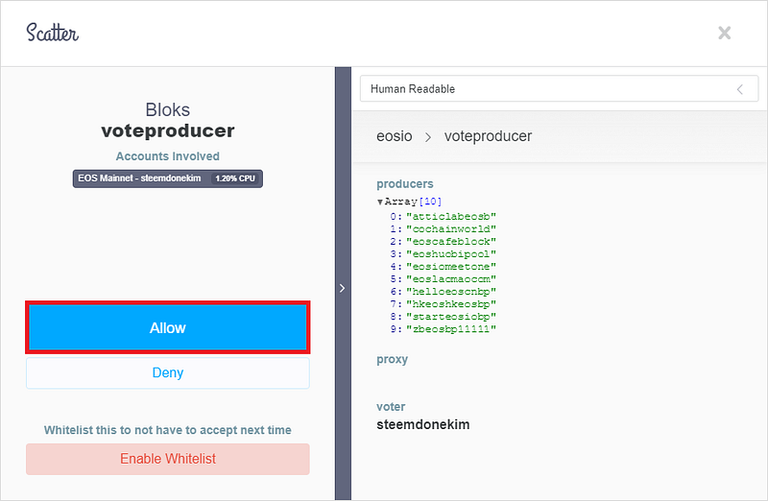This screenshot has width=768, height=501.
Task: Select producer entry "cochainworld"
Action: coord(451,229)
